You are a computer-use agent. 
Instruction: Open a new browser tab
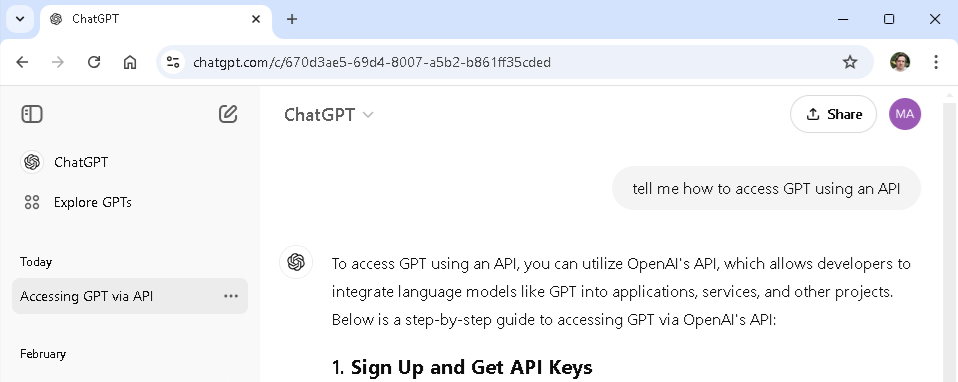click(292, 19)
